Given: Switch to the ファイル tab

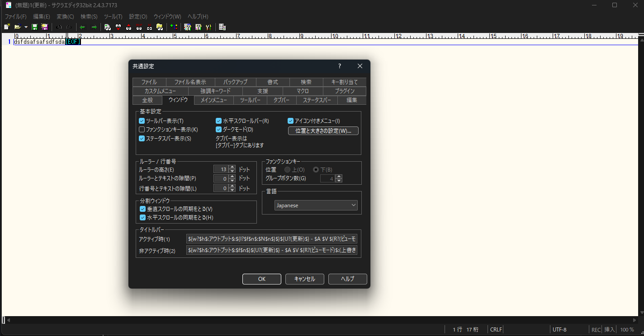Looking at the screenshot, I should point(149,82).
